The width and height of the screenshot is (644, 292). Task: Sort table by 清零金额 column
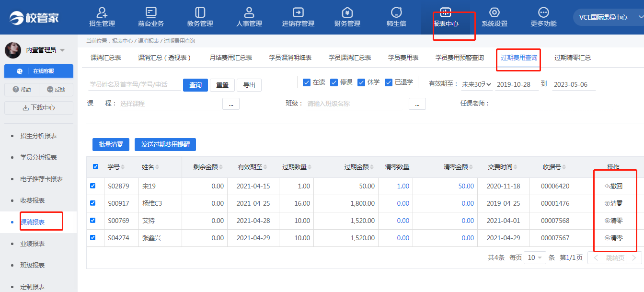point(471,167)
